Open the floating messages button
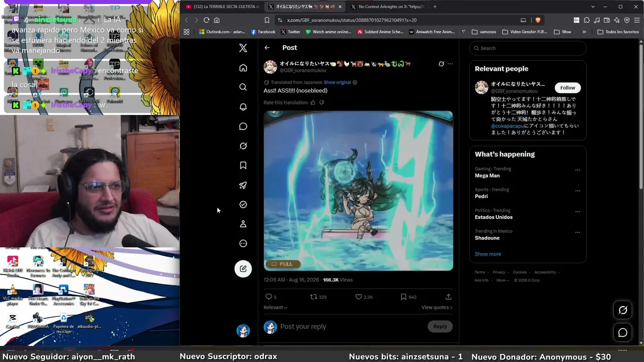 tap(623, 332)
